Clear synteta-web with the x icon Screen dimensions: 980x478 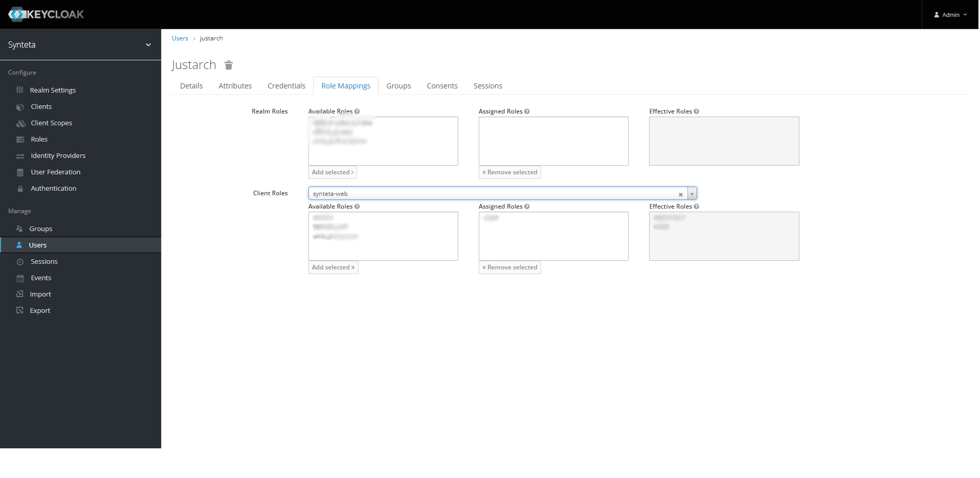[x=680, y=194]
